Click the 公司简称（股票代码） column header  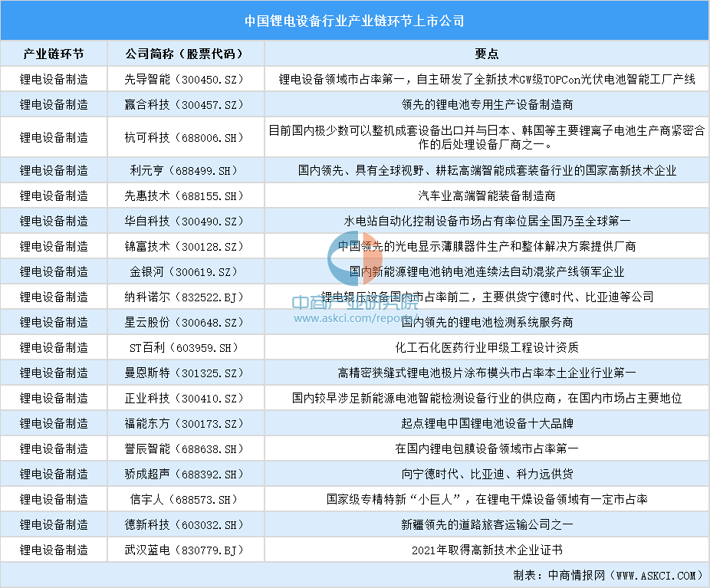tap(186, 54)
